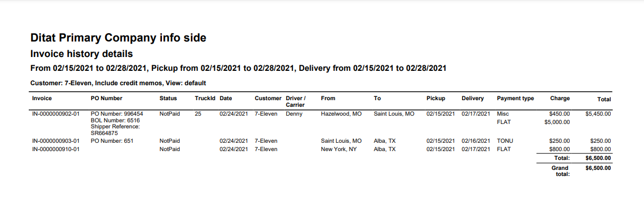Select invoice IN-0000000910-01
Viewport: 644px width, 202px height.
[55, 149]
